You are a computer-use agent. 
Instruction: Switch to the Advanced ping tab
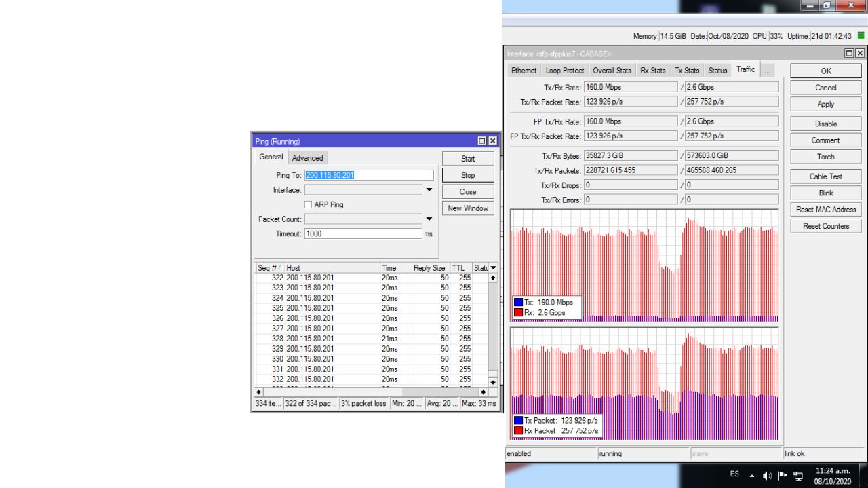click(x=307, y=158)
